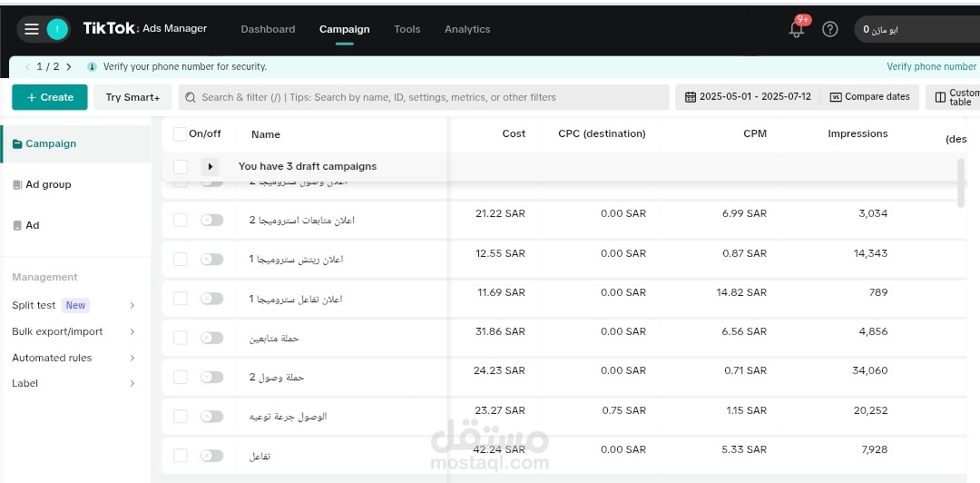Sort by CPC (destination) column header

click(602, 133)
